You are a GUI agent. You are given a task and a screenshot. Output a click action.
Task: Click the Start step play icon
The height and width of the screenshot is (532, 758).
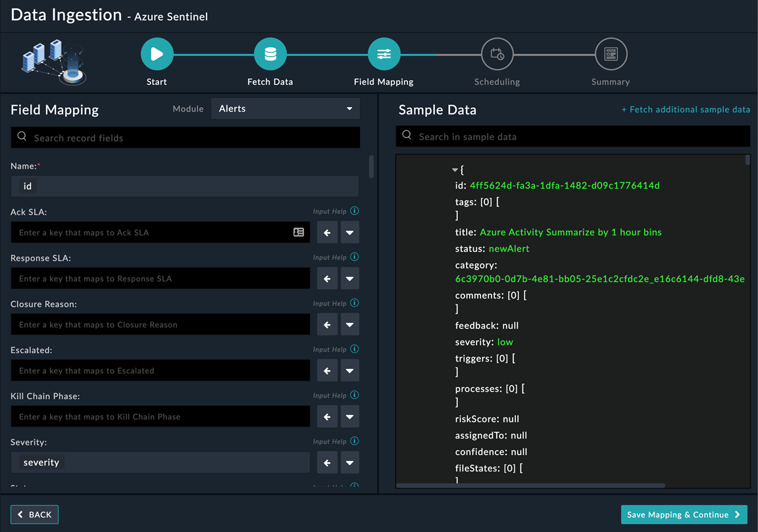click(x=157, y=54)
